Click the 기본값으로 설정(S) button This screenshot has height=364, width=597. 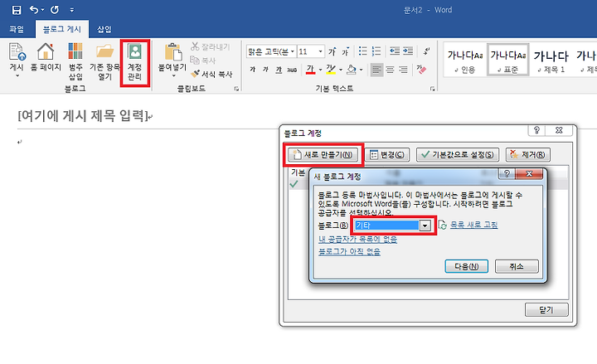point(458,154)
